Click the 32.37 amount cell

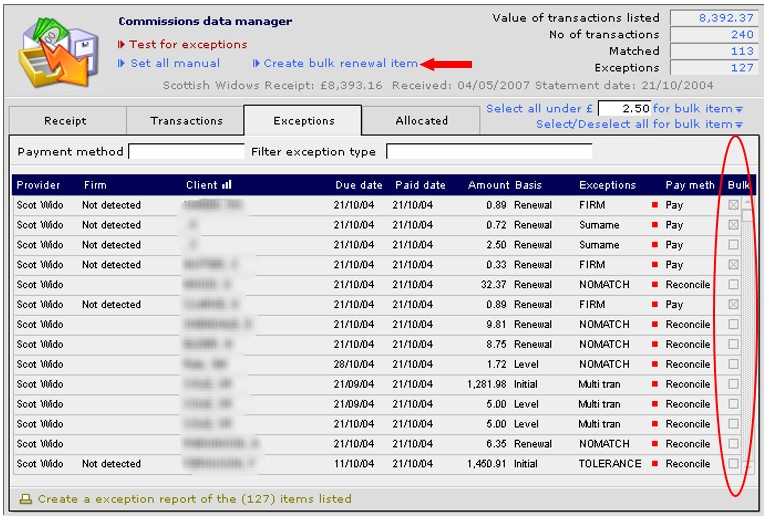pyautogui.click(x=493, y=285)
